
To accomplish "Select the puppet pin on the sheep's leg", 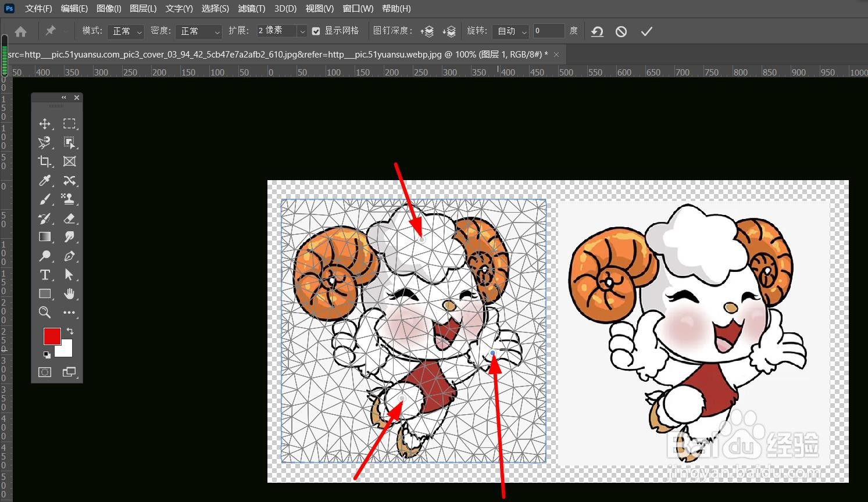I will pos(402,399).
